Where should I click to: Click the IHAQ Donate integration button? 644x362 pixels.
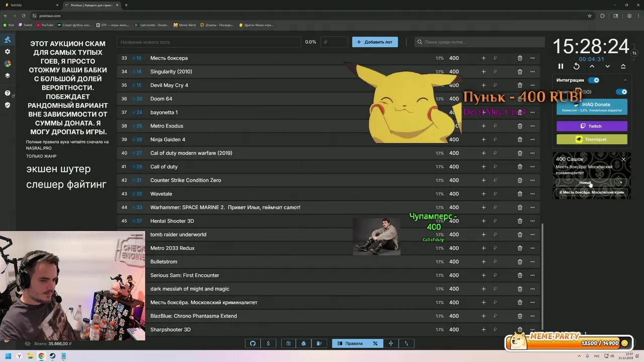[x=592, y=107]
